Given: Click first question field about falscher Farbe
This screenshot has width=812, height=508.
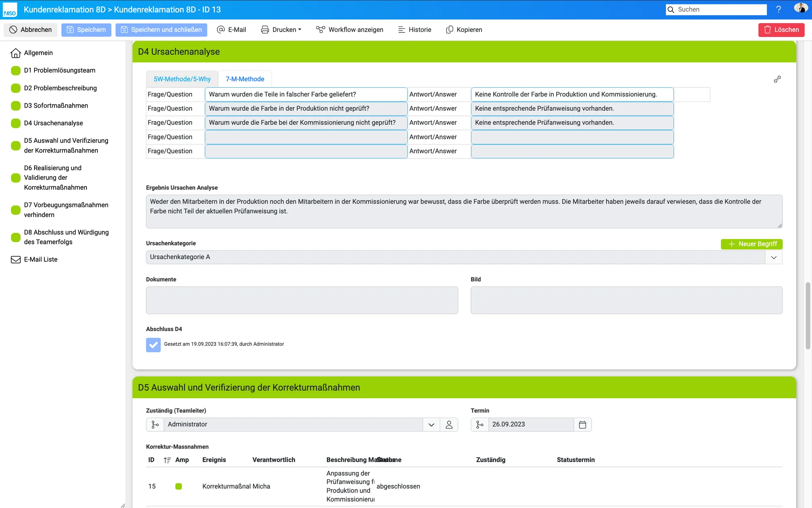Looking at the screenshot, I should click(306, 95).
